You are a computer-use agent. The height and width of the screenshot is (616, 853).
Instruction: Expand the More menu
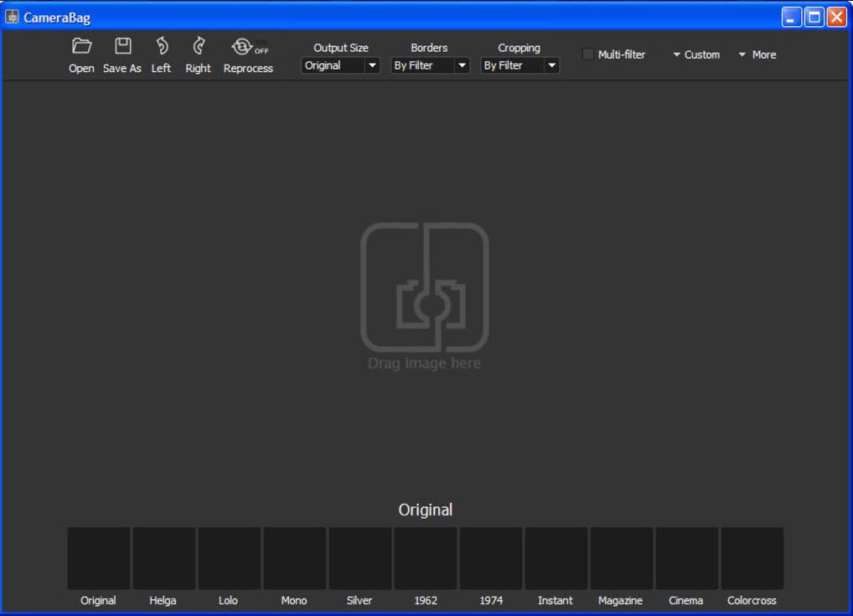(757, 54)
